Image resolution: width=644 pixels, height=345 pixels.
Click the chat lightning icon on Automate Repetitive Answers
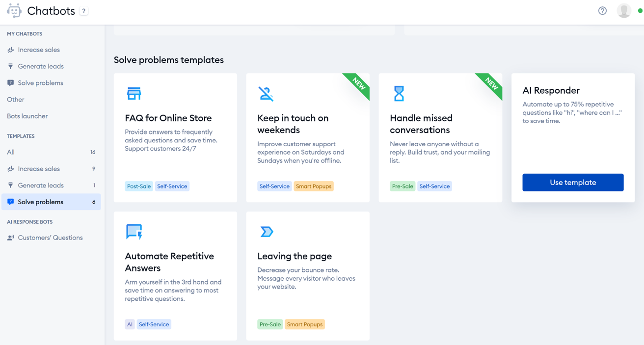(x=134, y=232)
